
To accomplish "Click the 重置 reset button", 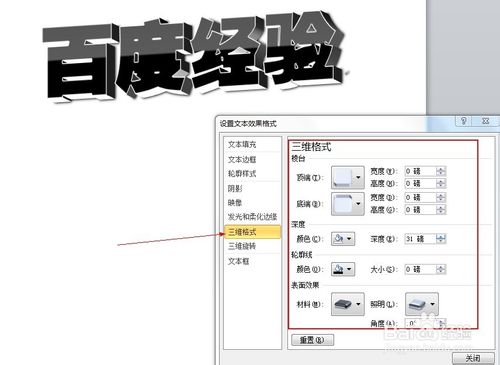I will 312,340.
